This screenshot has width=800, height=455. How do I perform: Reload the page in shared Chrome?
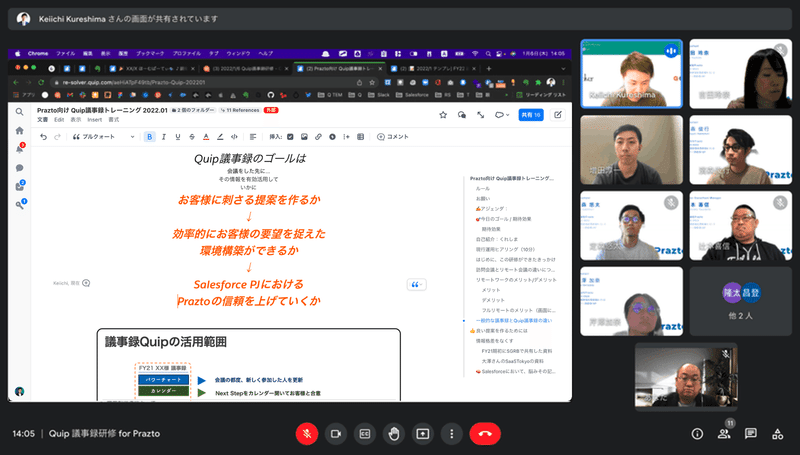41,82
